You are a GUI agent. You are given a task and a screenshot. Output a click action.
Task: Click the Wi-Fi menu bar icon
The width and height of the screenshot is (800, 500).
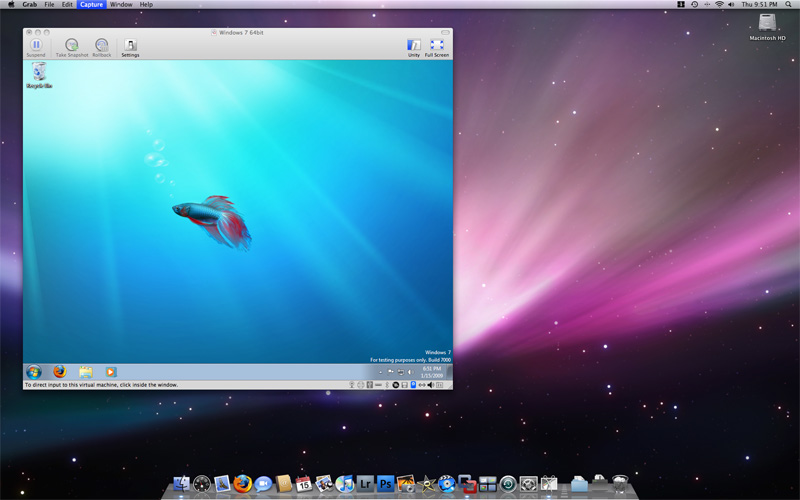pyautogui.click(x=719, y=4)
